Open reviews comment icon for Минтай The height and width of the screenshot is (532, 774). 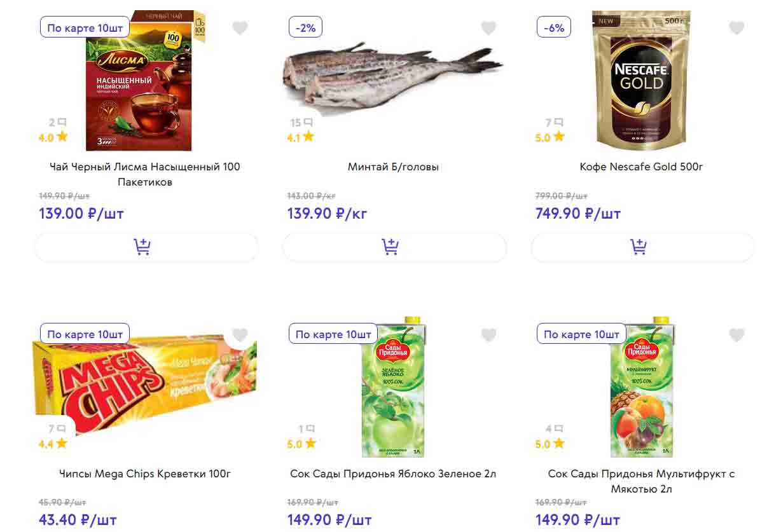point(308,122)
